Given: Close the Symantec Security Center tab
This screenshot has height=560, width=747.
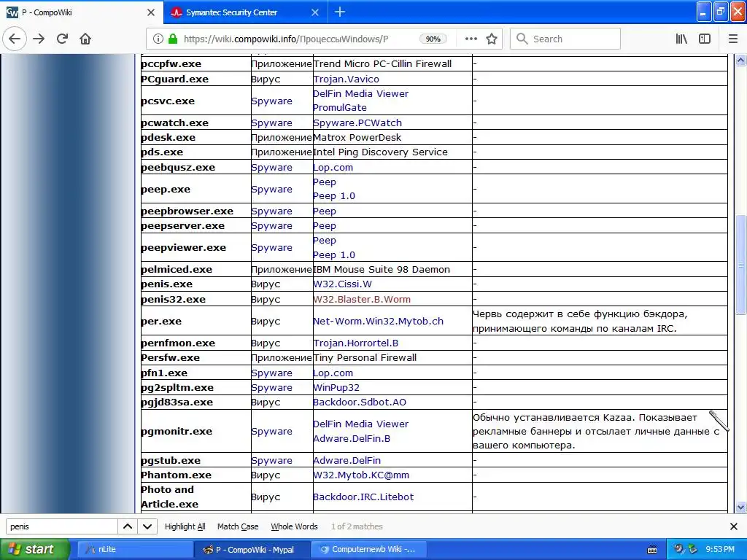Looking at the screenshot, I should (x=315, y=12).
